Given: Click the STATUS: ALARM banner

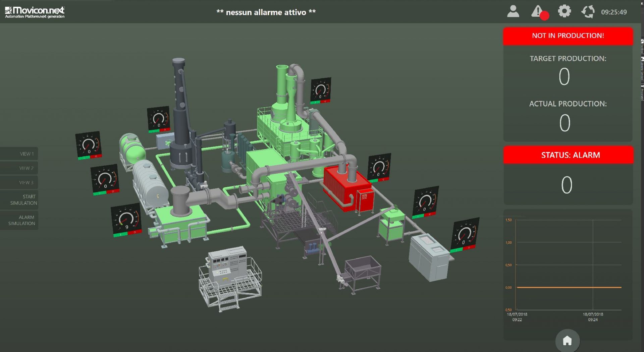Looking at the screenshot, I should point(568,155).
